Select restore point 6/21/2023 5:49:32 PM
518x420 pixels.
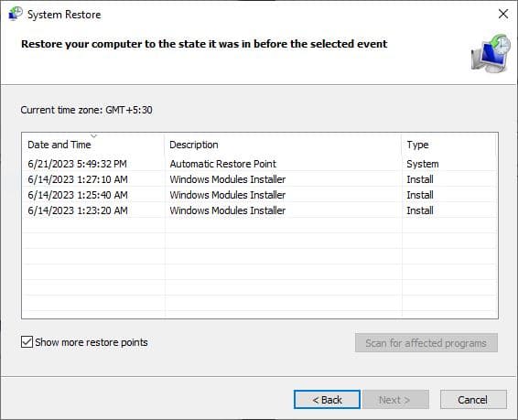tap(260, 164)
